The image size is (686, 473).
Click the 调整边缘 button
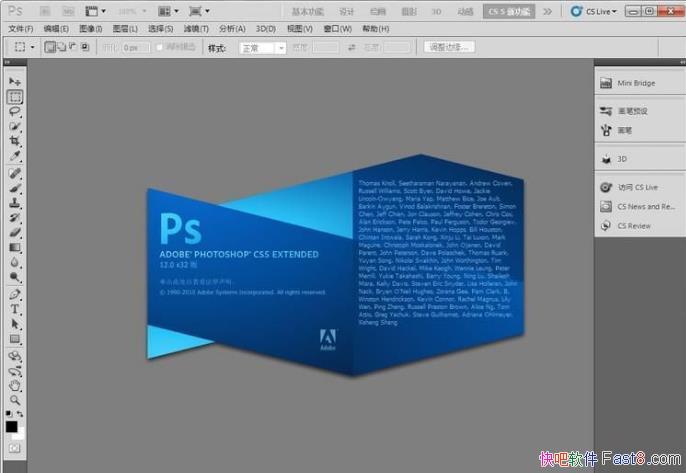pyautogui.click(x=449, y=47)
